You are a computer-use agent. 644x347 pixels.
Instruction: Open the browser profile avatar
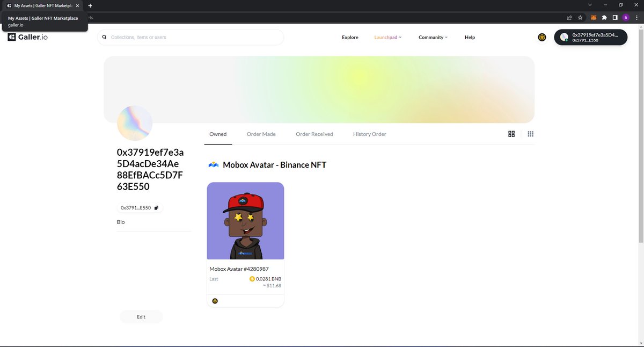click(x=625, y=17)
